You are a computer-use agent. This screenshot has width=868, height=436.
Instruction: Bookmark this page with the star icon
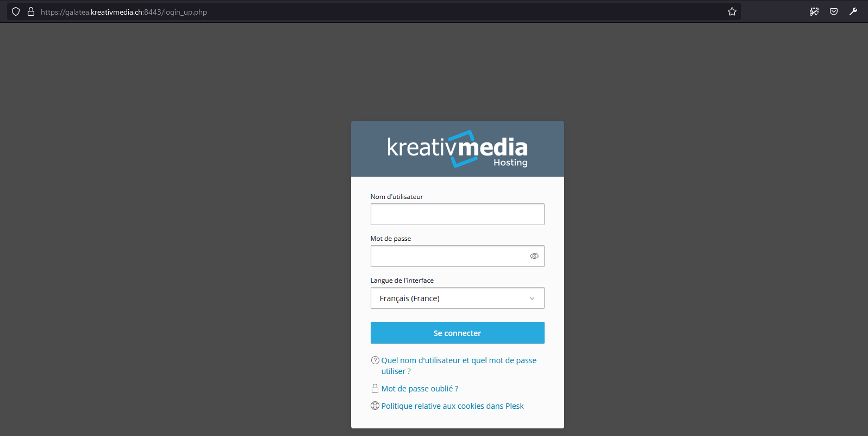[x=732, y=11]
